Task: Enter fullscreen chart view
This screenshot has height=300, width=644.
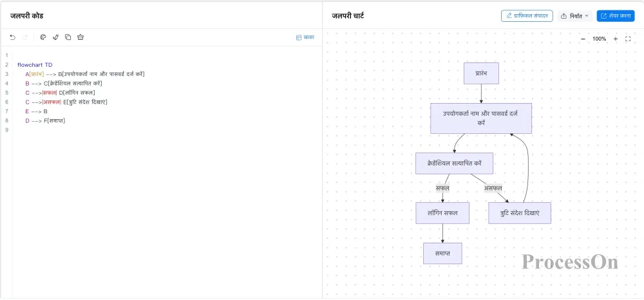Action: tap(628, 39)
